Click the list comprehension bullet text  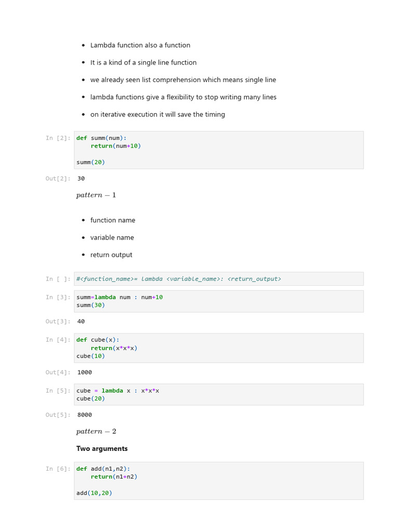(183, 80)
